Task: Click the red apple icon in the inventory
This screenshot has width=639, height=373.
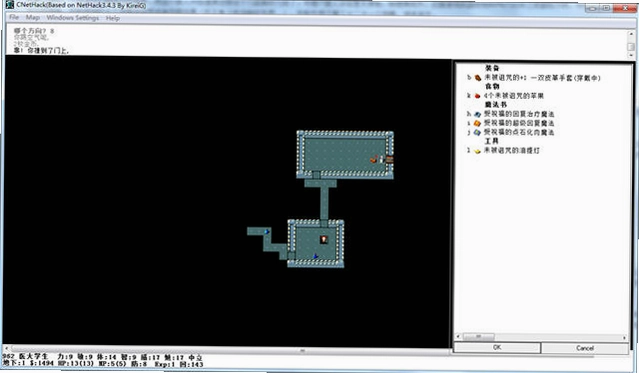Action: coord(478,96)
